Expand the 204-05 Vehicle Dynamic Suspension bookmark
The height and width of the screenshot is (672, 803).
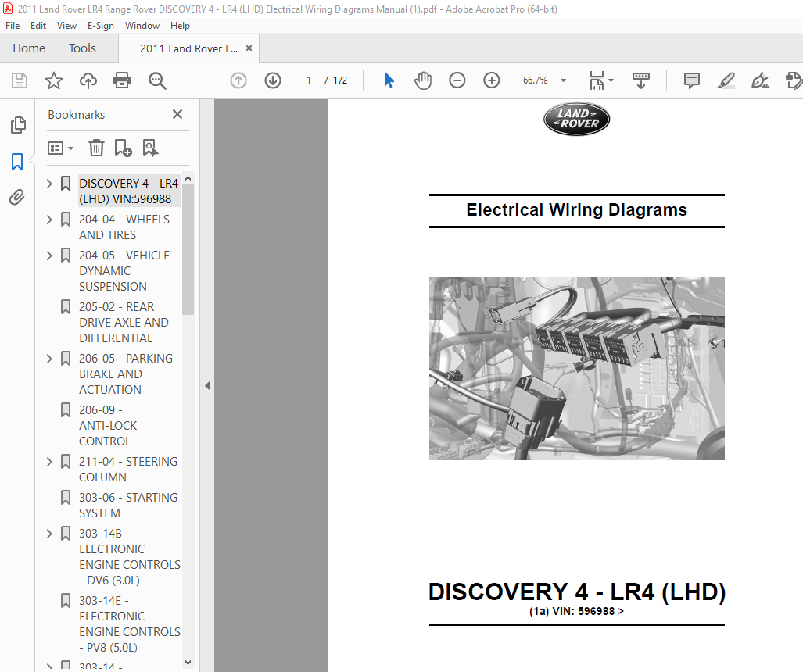pyautogui.click(x=49, y=256)
